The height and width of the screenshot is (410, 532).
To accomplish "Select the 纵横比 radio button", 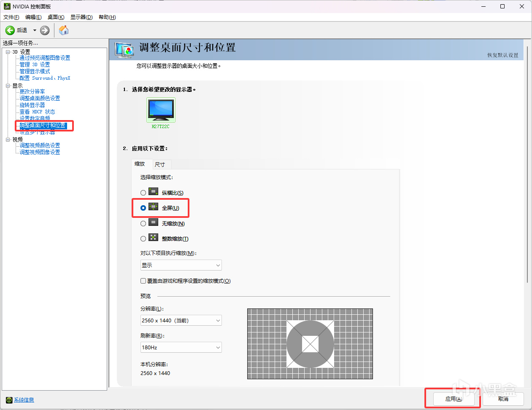I will click(143, 193).
